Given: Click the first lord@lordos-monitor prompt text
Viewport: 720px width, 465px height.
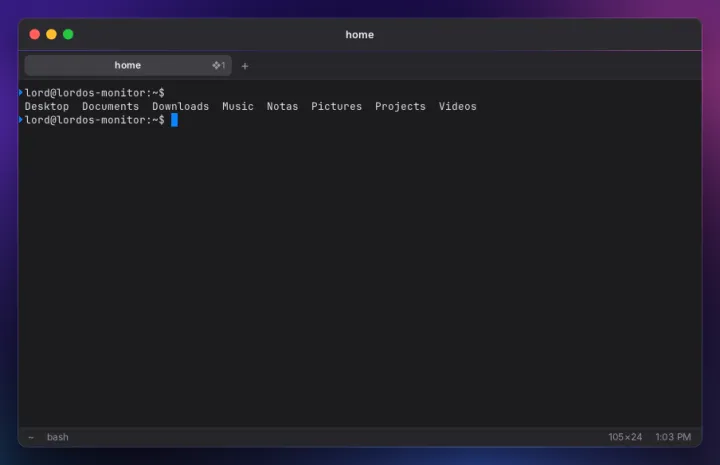Looking at the screenshot, I should 95,93.
